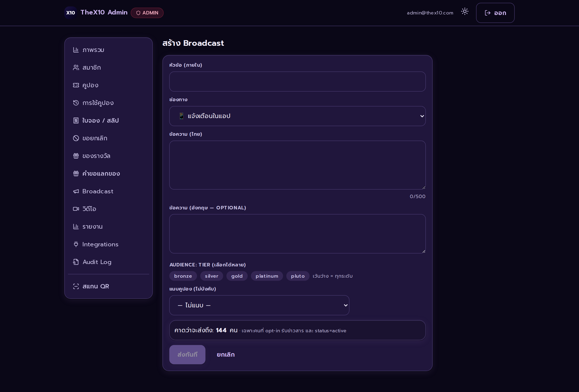This screenshot has width=579, height=392.
Task: Toggle the bronze tier chip
Action: pos(183,276)
